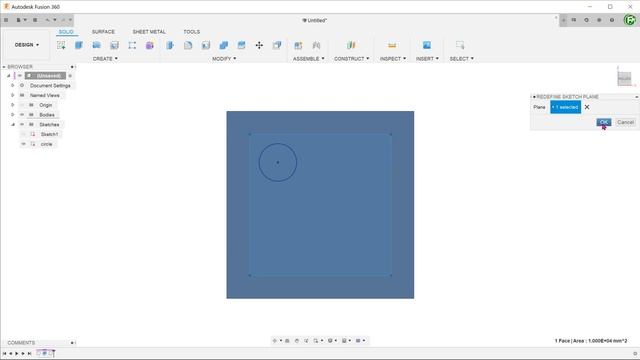Click the Measure inspect icon
The width and height of the screenshot is (640, 360).
[392, 45]
